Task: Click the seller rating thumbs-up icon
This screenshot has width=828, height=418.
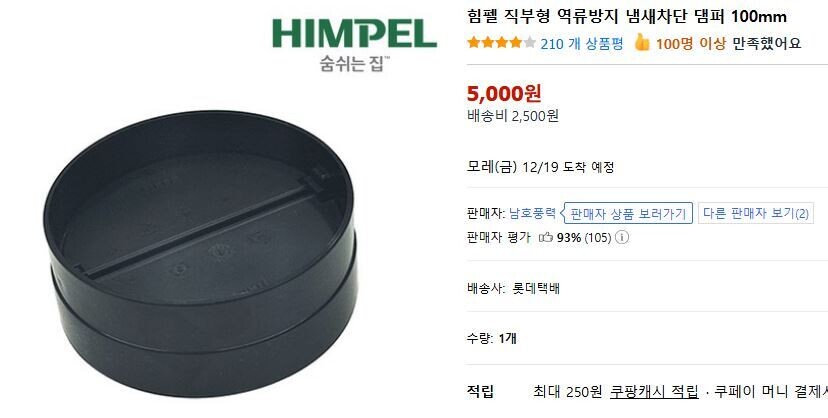Action: coord(545,238)
